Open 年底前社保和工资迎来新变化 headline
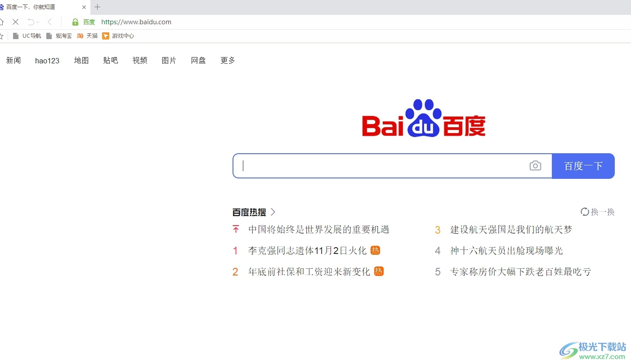631x364 pixels. [309, 271]
